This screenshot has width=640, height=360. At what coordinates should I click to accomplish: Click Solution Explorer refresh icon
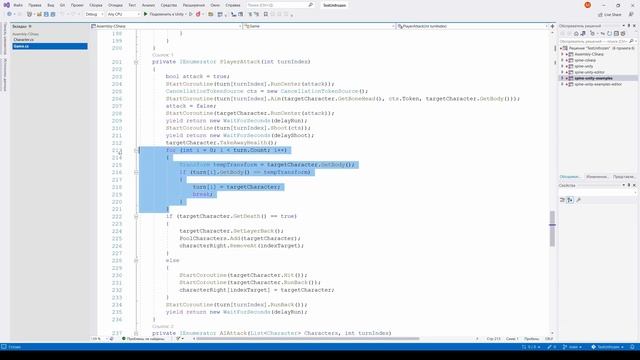pos(609,33)
